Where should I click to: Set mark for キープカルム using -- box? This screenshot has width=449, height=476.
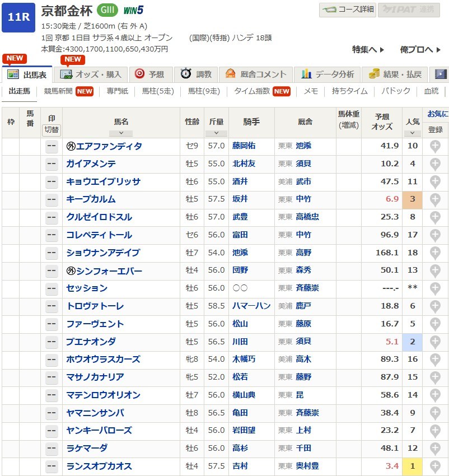[52, 199]
